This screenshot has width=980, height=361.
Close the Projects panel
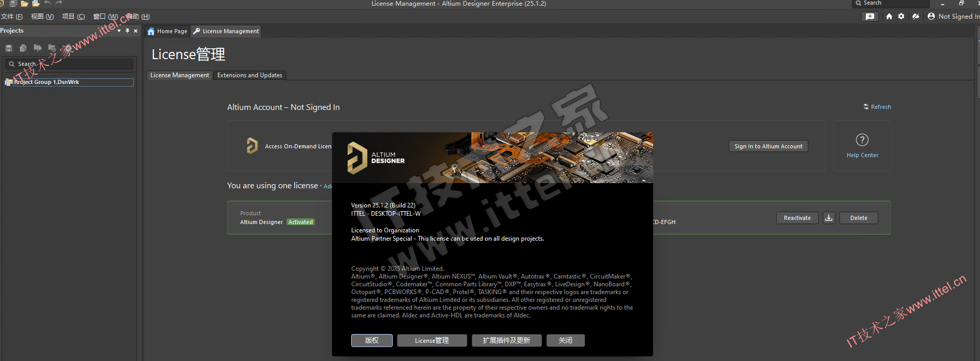[136, 31]
